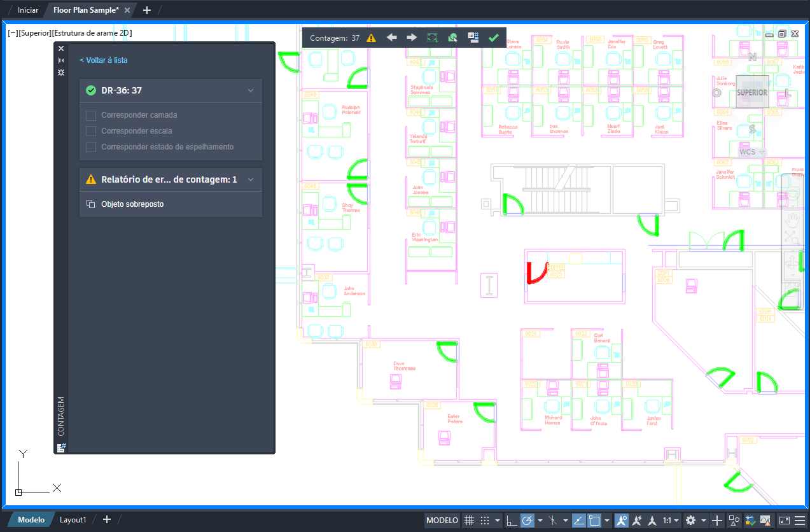Open Estrutura de arame 2D style menu

tap(92, 33)
